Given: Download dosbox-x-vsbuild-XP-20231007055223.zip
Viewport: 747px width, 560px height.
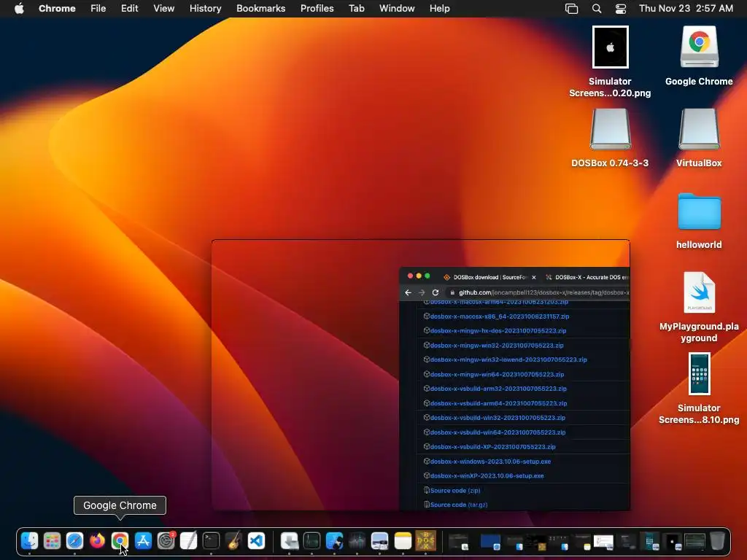Looking at the screenshot, I should [x=492, y=447].
